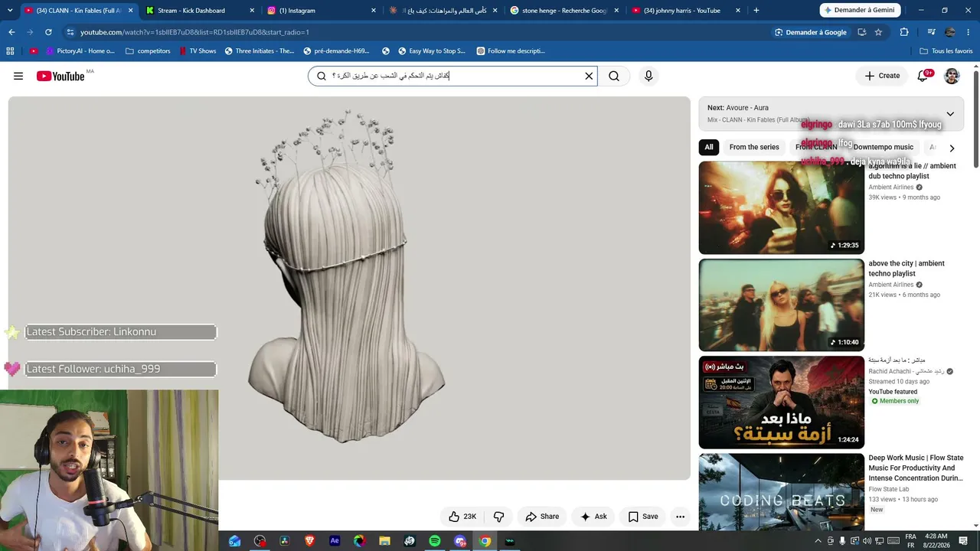
Task: Open Tous les favoris folder
Action: [946, 51]
